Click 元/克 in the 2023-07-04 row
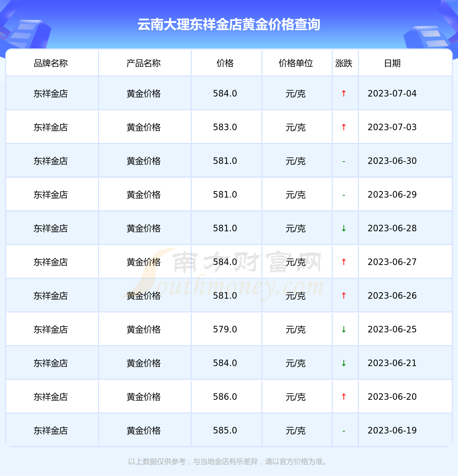This screenshot has width=458, height=476. (x=296, y=94)
